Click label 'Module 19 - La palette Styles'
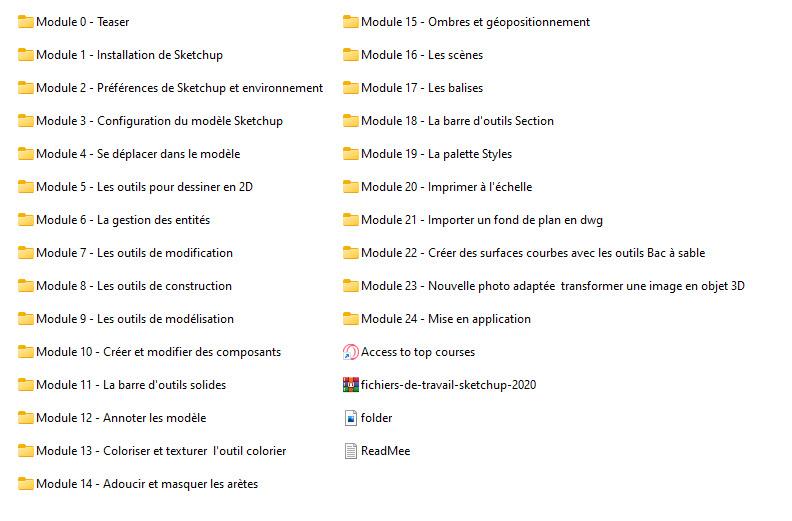 coord(436,154)
